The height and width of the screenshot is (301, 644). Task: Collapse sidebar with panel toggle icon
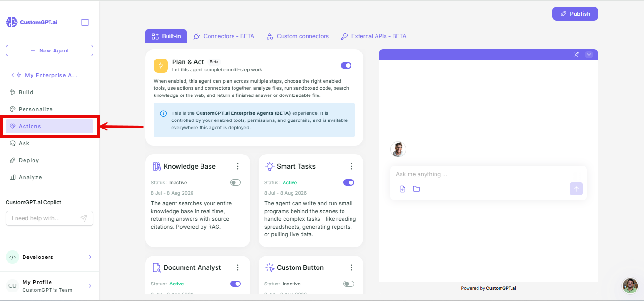[85, 22]
